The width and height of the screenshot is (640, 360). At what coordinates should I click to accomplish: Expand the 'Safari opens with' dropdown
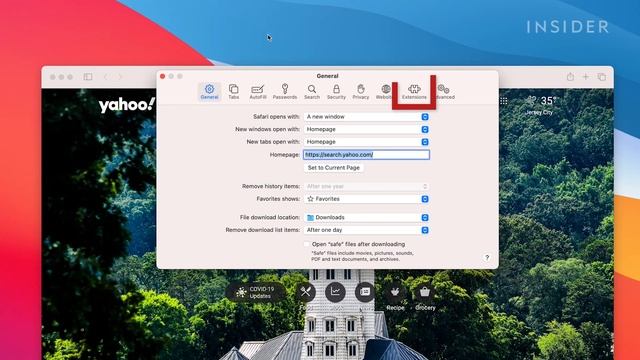pyautogui.click(x=367, y=117)
